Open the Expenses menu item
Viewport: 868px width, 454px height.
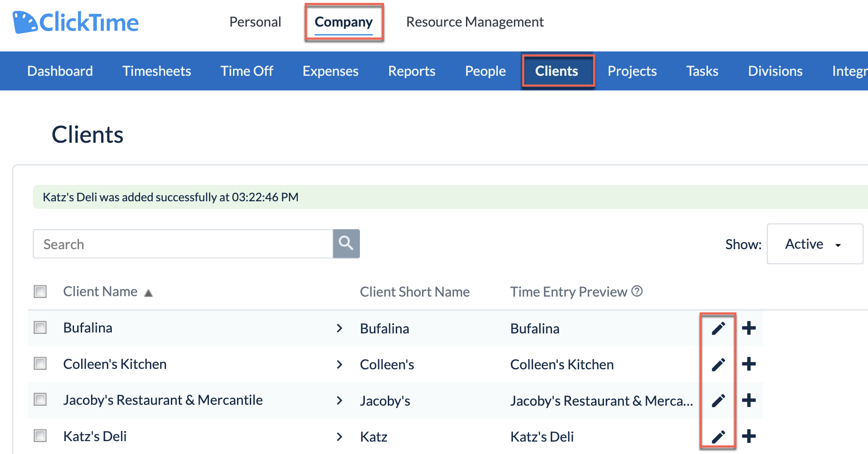coord(330,71)
